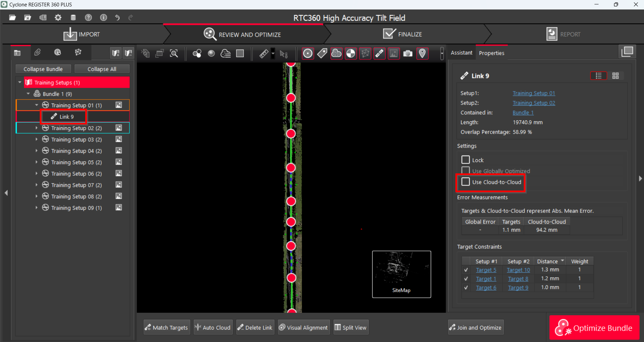This screenshot has width=644, height=342.
Task: Check the Use Cloud-to-Cloud option
Action: coord(465,182)
